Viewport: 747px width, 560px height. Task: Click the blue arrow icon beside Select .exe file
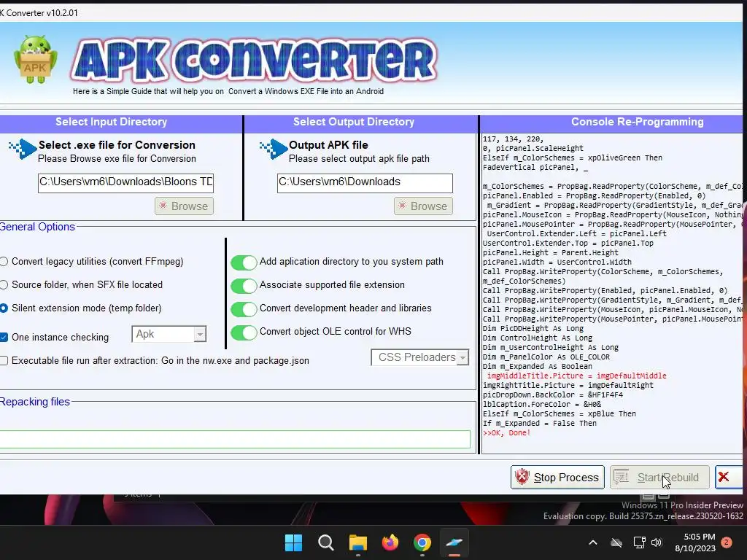pyautogui.click(x=23, y=149)
